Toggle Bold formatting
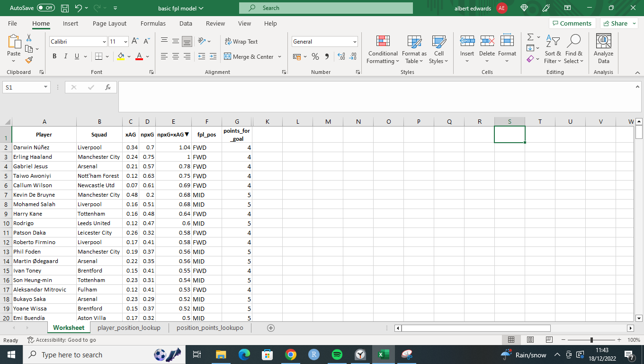The width and height of the screenshot is (644, 364). 54,56
